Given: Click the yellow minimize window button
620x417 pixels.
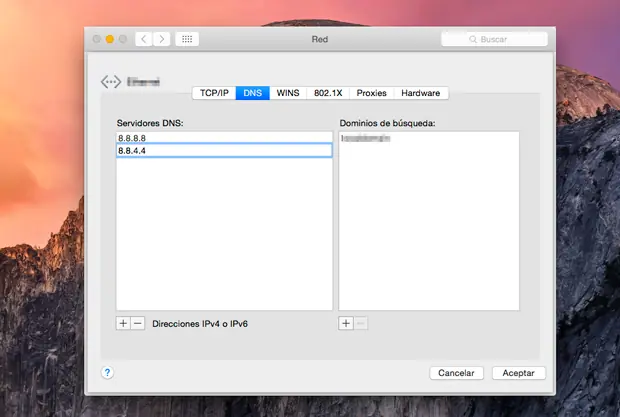Looking at the screenshot, I should click(x=110, y=39).
